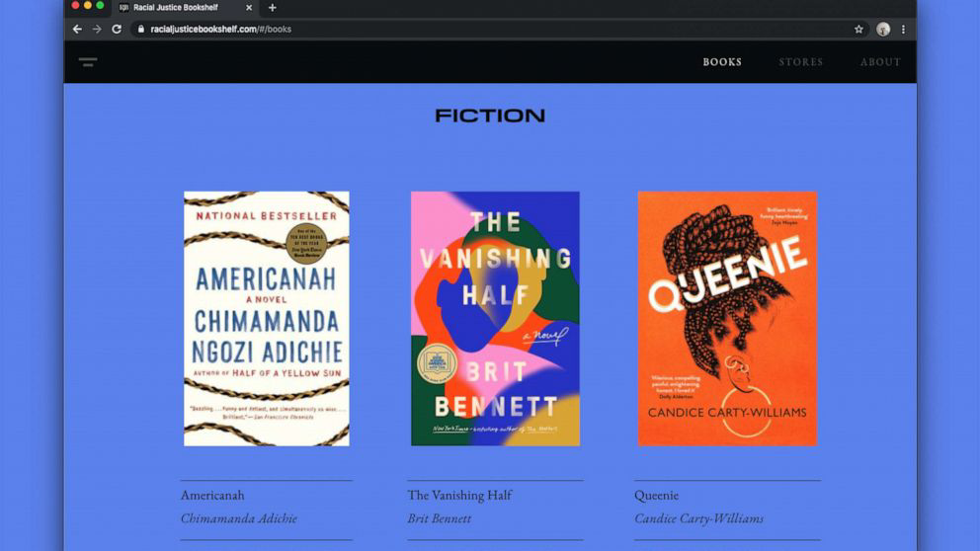Open the BOOKS navigation item

[722, 62]
